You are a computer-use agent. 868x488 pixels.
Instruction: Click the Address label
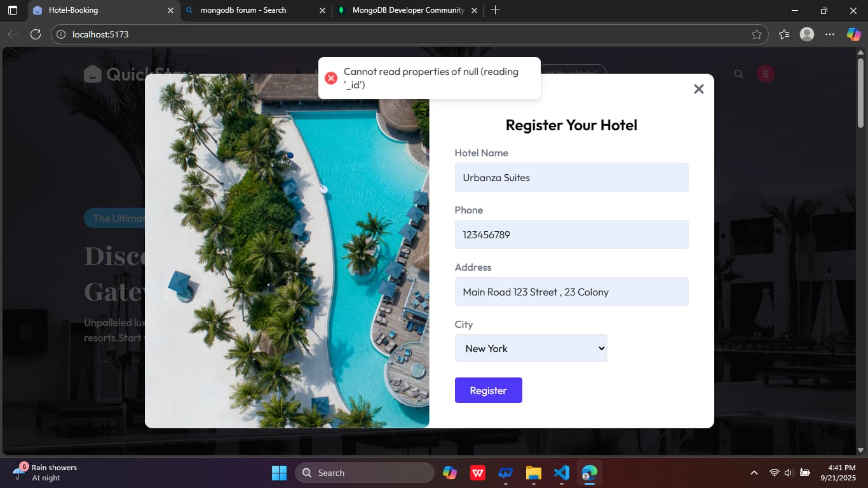click(473, 268)
